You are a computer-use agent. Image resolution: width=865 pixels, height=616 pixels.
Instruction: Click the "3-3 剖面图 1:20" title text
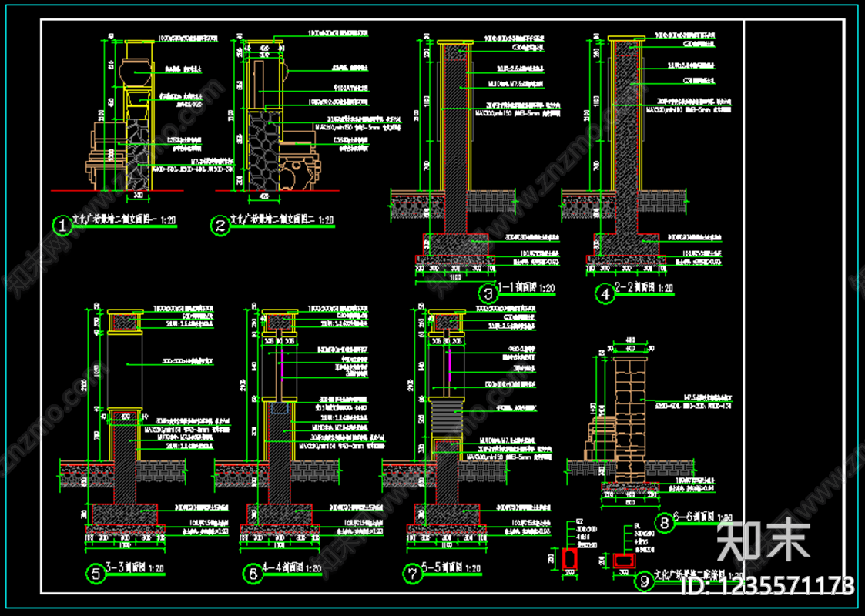(x=136, y=568)
